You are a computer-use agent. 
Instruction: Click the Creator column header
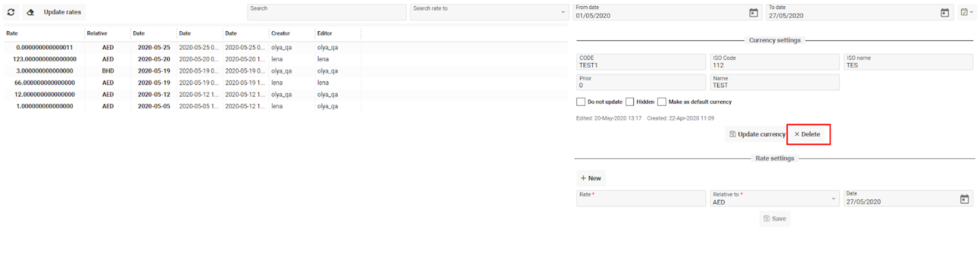tap(280, 33)
